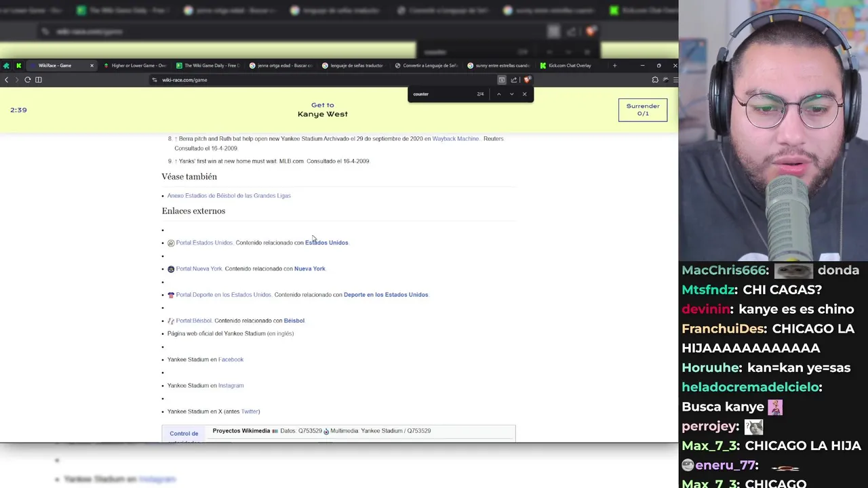Open the Instagram link
This screenshot has width=868, height=488.
click(231, 386)
